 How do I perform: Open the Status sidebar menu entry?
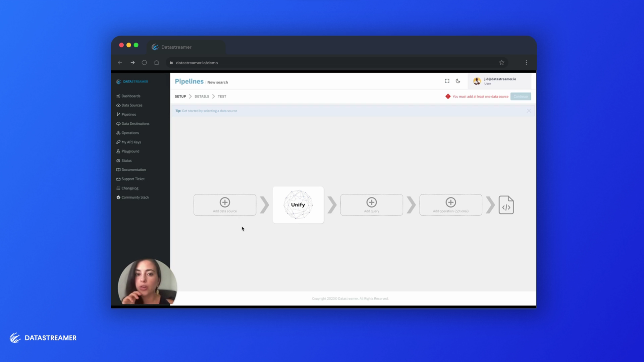[x=127, y=160]
